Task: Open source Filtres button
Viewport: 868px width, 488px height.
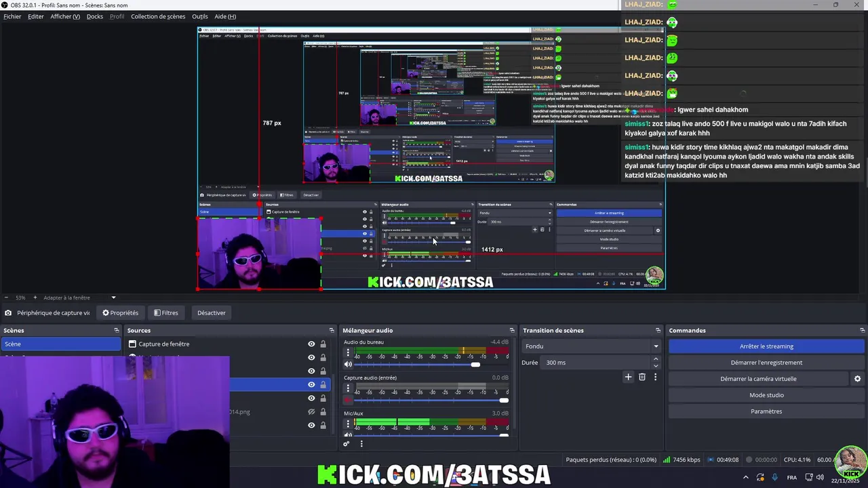Action: tap(166, 313)
